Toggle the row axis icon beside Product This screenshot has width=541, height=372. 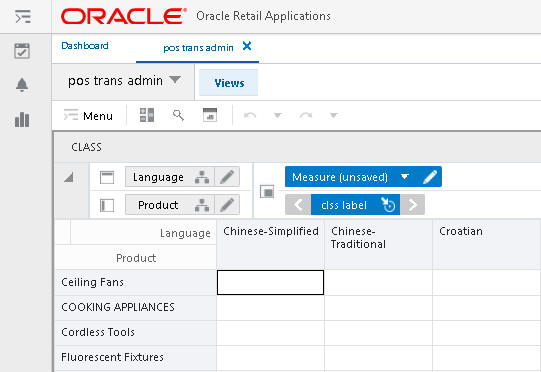107,205
